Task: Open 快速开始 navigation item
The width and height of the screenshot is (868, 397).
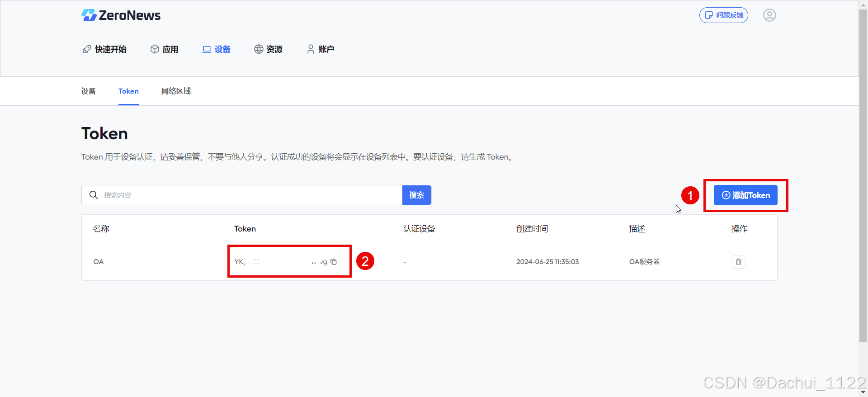Action: point(104,49)
